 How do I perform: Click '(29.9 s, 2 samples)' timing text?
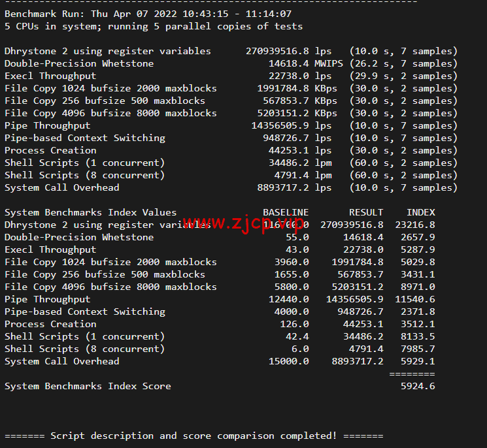[x=403, y=76]
